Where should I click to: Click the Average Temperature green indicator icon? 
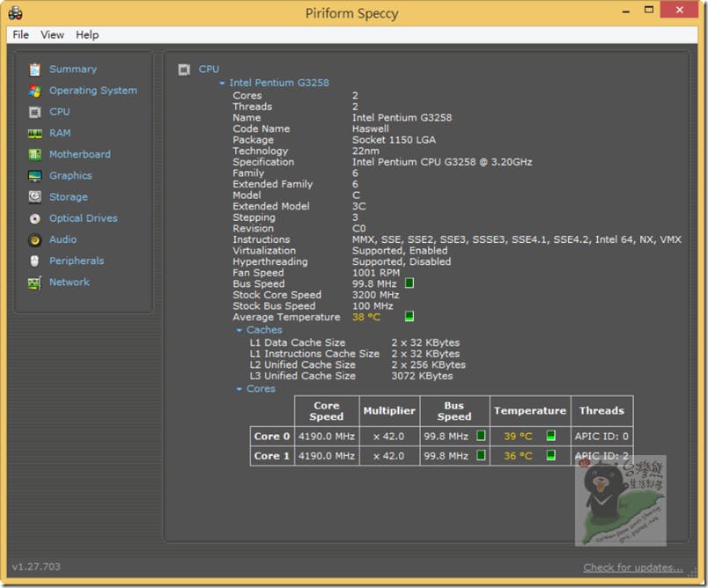point(409,316)
